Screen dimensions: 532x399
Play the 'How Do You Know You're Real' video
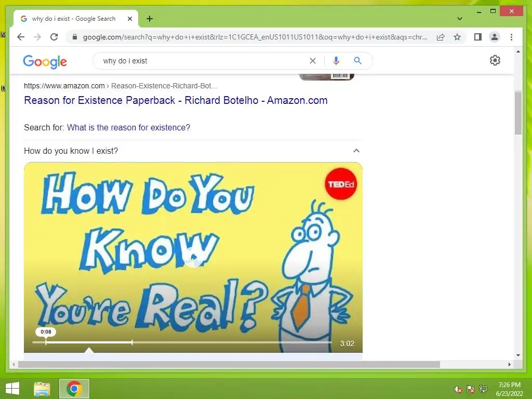[x=193, y=258]
